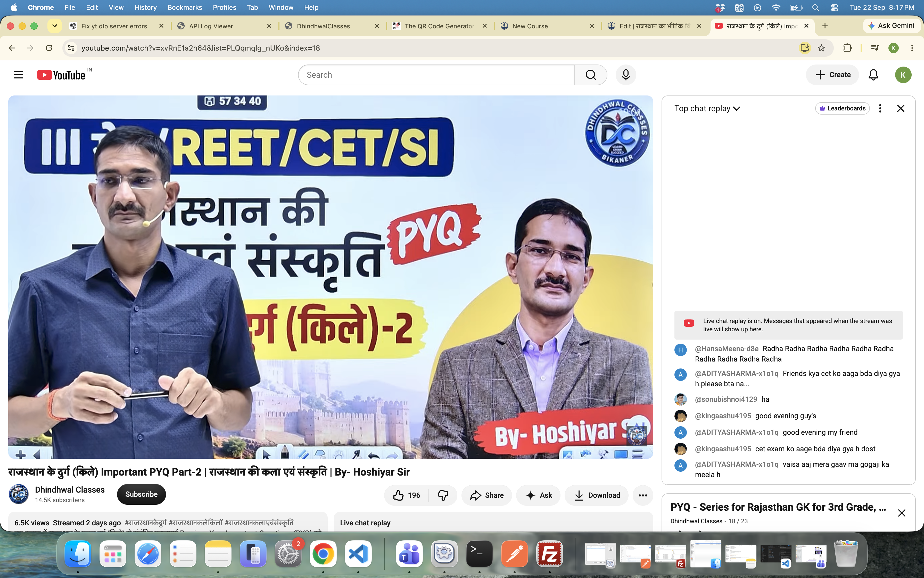
Task: Open FileZilla from the Dock
Action: (549, 553)
